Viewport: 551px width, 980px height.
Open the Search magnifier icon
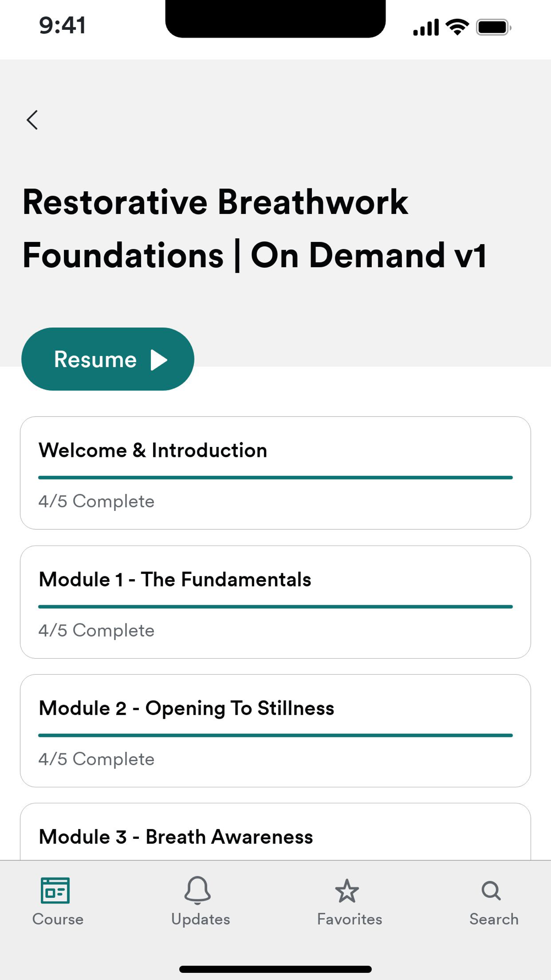coord(491,890)
